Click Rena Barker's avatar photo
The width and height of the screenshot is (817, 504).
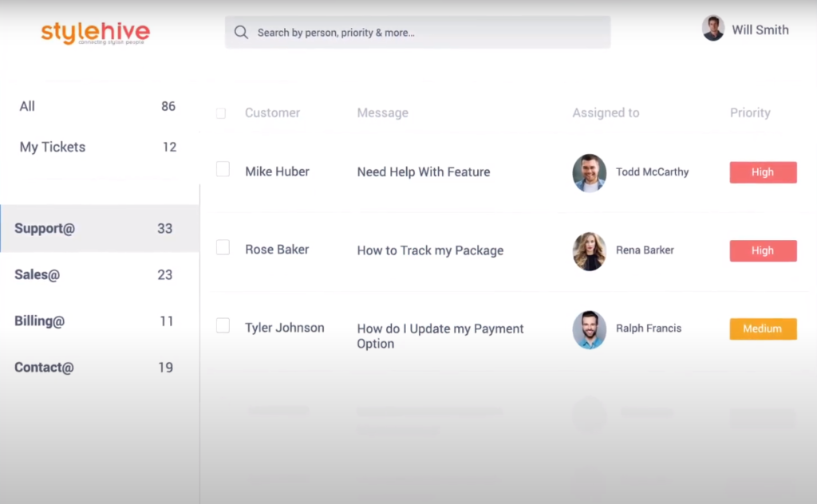[589, 251]
